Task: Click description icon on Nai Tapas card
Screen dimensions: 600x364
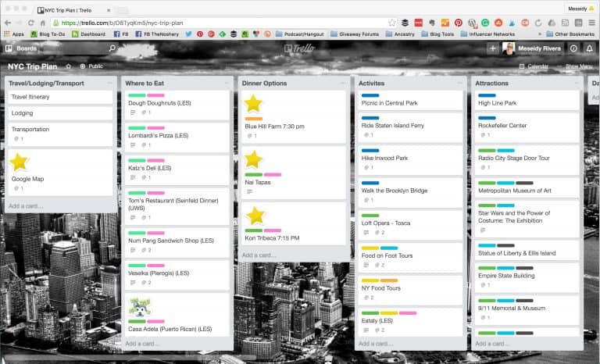Action: pos(250,191)
